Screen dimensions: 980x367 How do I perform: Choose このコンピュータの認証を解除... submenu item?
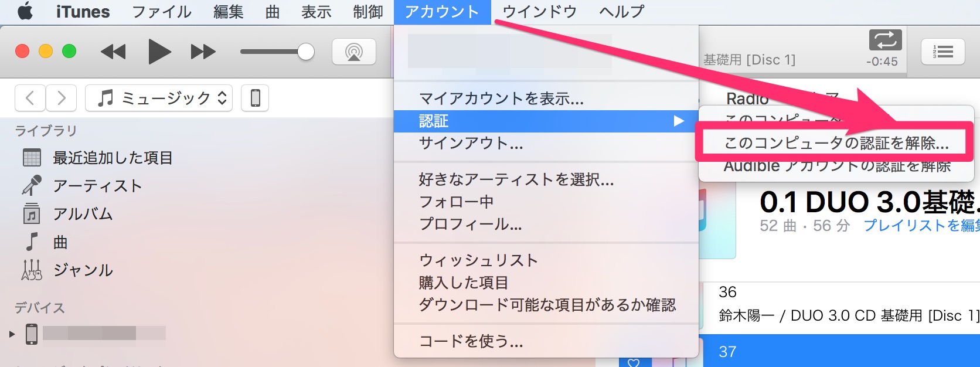tap(836, 142)
